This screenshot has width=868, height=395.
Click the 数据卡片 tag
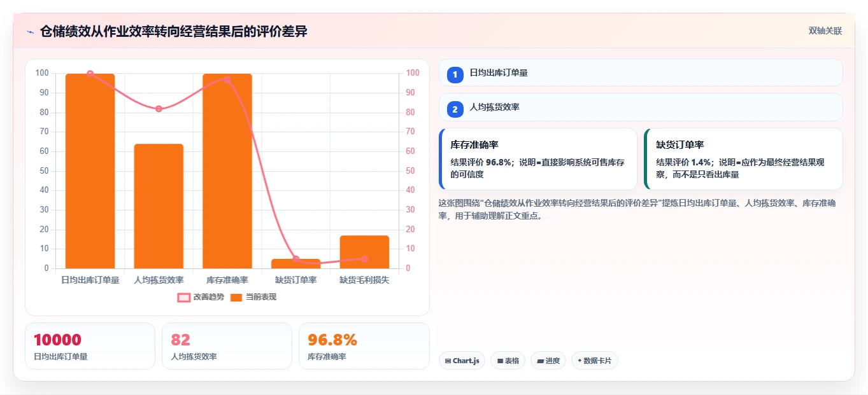click(594, 361)
